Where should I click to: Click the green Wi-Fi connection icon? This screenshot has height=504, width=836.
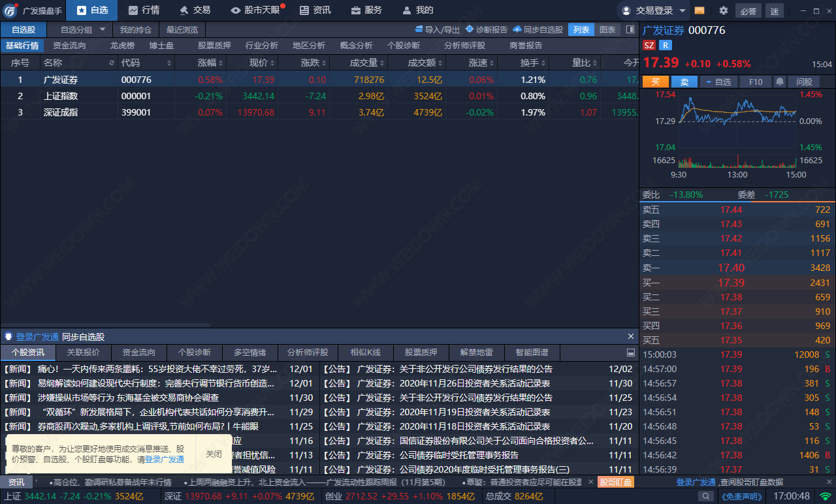pos(826,496)
